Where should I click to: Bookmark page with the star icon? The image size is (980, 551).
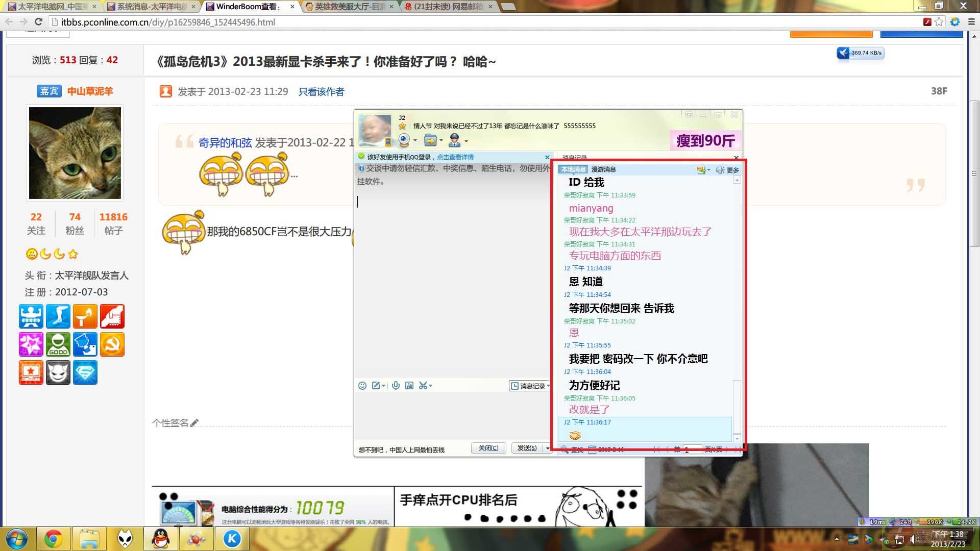pos(939,22)
